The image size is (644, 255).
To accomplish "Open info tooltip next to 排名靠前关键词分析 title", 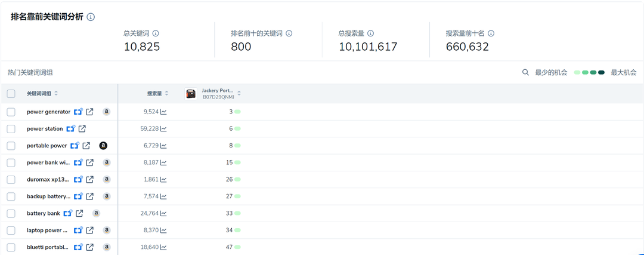I will (91, 17).
